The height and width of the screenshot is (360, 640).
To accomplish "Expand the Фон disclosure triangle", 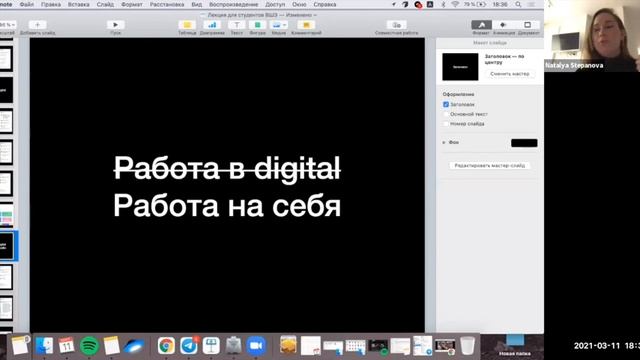I will click(444, 142).
